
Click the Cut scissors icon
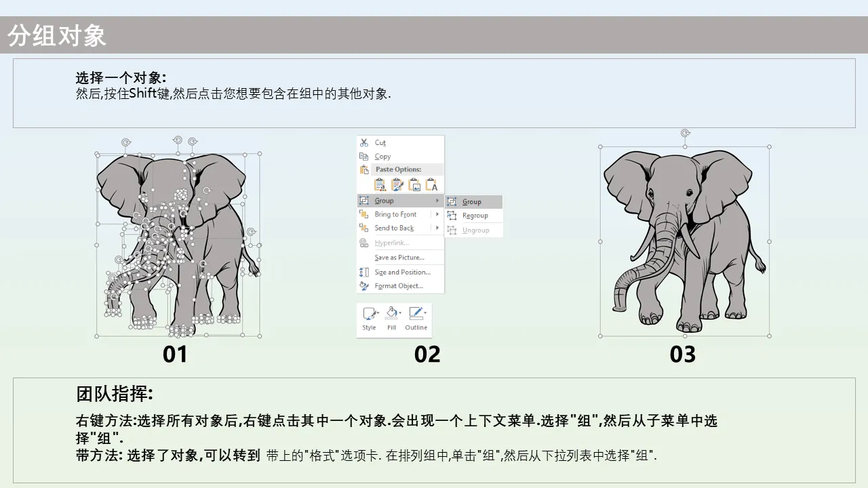coord(364,143)
